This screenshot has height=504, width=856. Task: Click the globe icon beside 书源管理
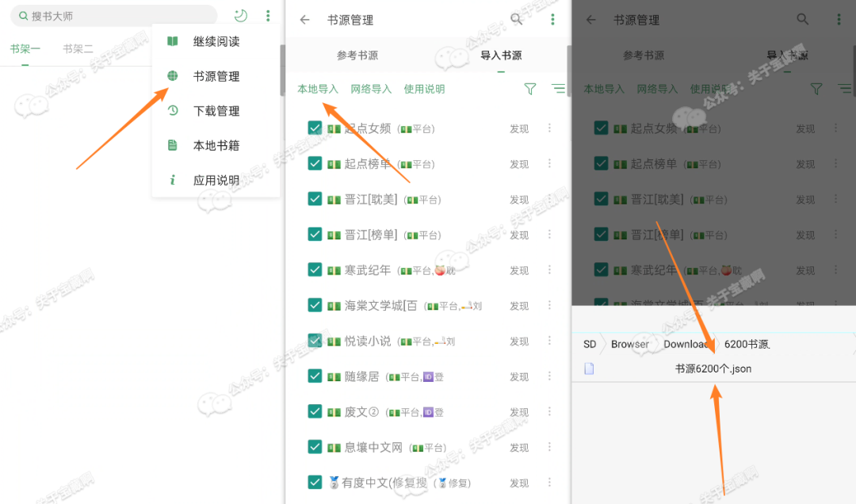click(x=173, y=76)
